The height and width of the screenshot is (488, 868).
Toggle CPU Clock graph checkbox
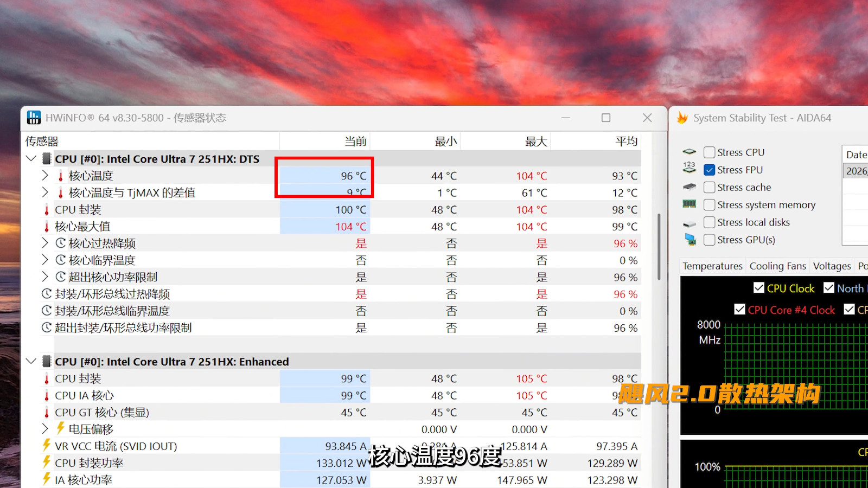click(x=759, y=288)
